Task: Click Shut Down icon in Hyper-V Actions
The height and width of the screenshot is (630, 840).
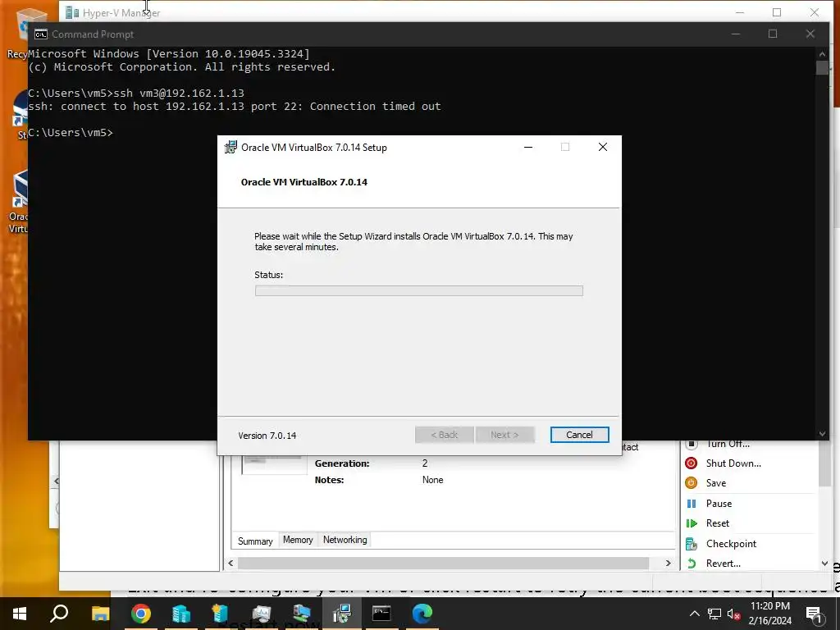Action: tap(691, 463)
